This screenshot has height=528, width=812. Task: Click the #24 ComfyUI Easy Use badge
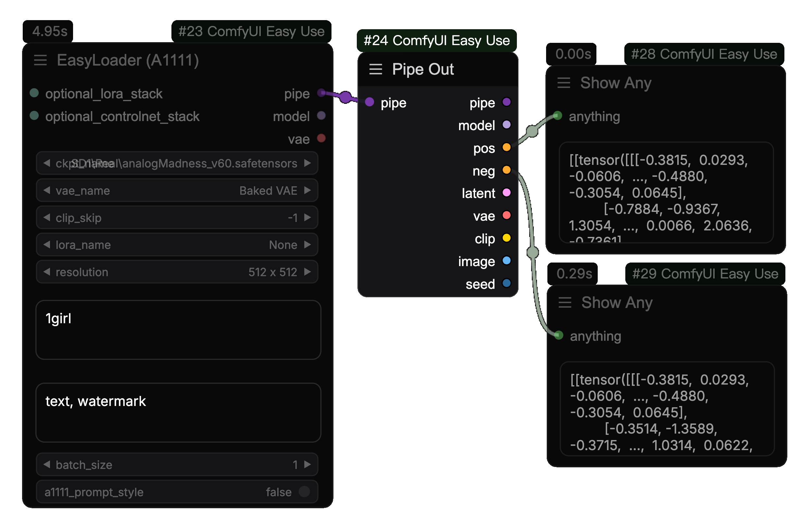pyautogui.click(x=436, y=41)
